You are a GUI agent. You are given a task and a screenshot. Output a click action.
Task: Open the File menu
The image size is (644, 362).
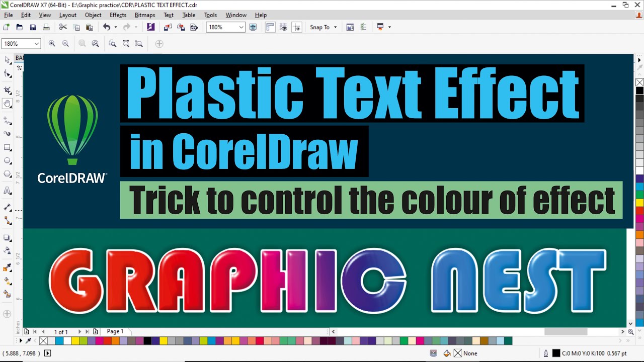pyautogui.click(x=9, y=15)
